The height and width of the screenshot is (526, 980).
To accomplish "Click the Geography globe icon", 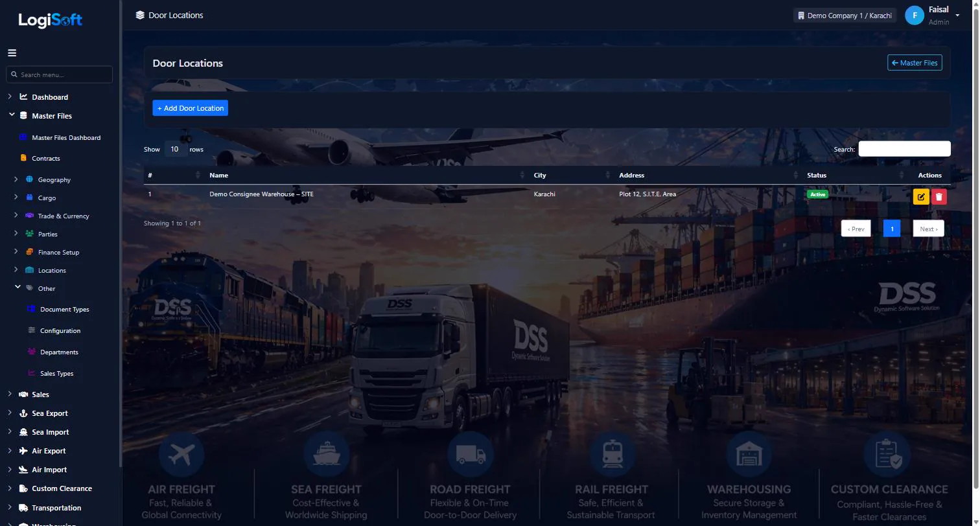I will pos(29,179).
